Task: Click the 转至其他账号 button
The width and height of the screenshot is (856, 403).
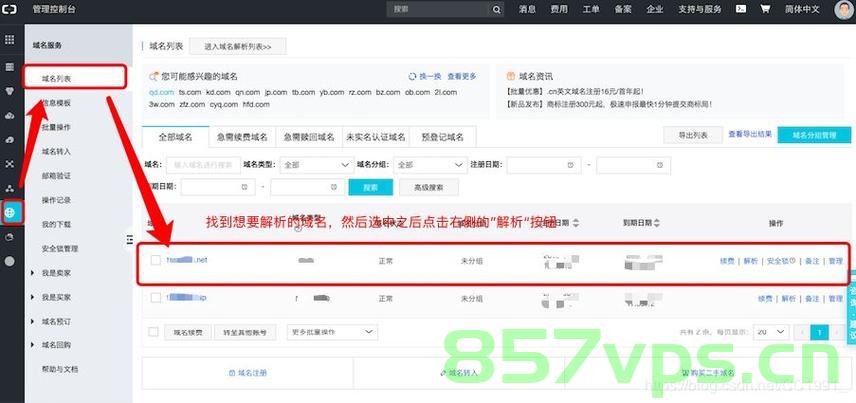Action: point(245,332)
